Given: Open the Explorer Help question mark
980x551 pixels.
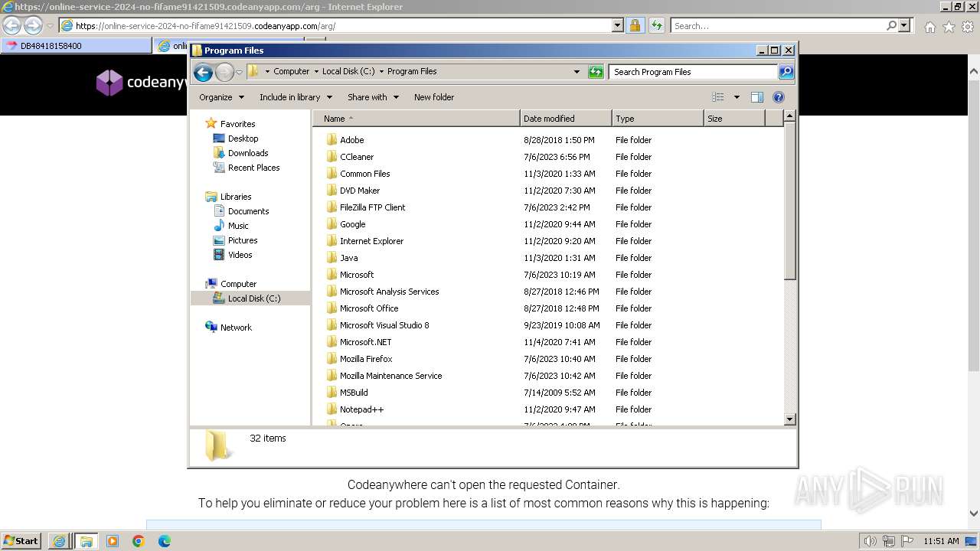Looking at the screenshot, I should [x=779, y=97].
